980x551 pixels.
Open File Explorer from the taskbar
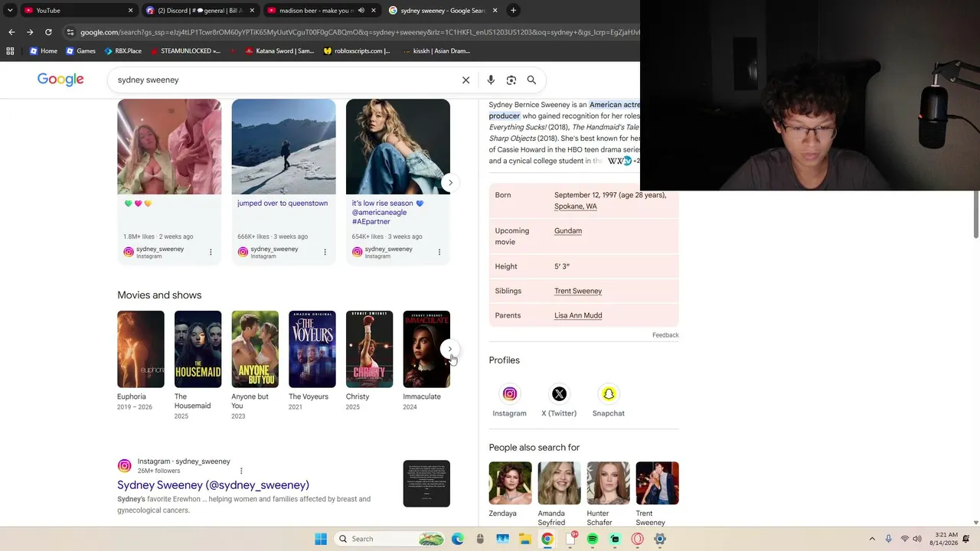click(x=525, y=539)
